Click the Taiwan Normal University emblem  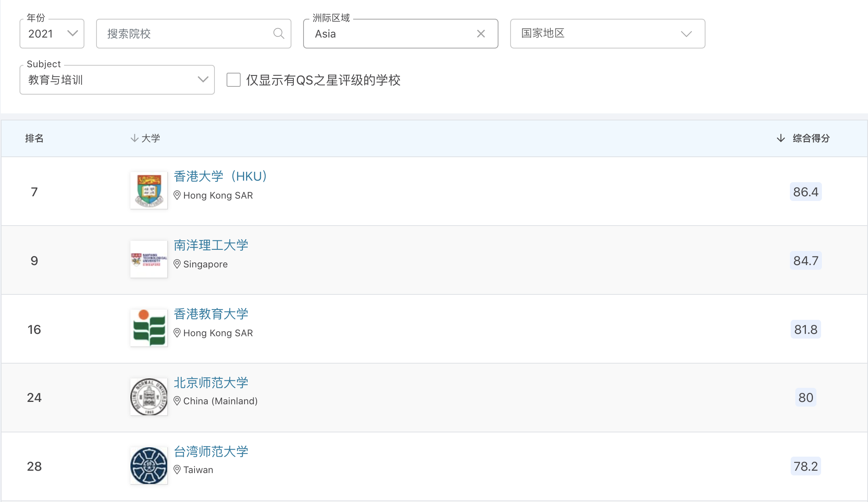click(x=149, y=466)
